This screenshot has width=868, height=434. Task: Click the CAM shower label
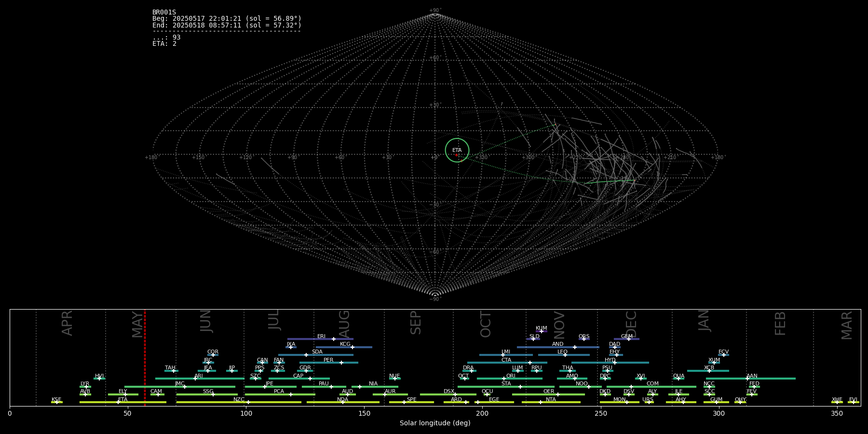click(x=156, y=392)
